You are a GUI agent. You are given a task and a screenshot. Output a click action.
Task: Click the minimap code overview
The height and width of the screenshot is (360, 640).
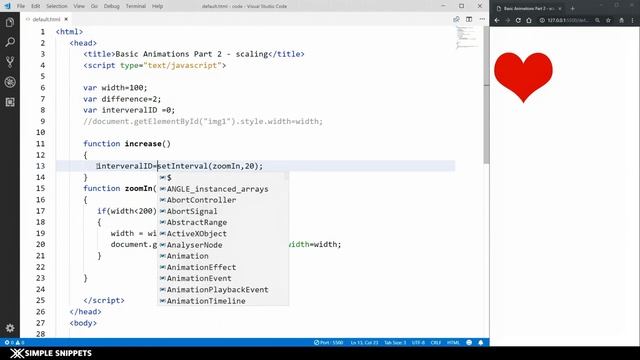tap(467, 38)
